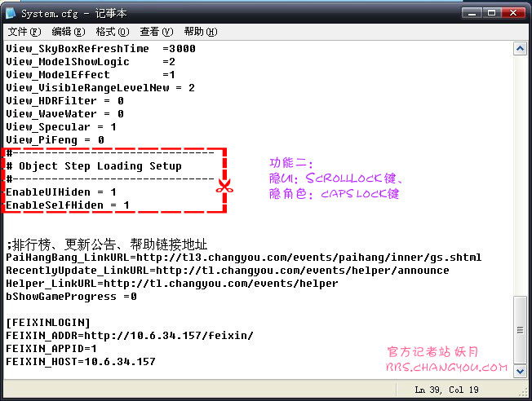Open the 文件 (File) menu

tap(24, 32)
